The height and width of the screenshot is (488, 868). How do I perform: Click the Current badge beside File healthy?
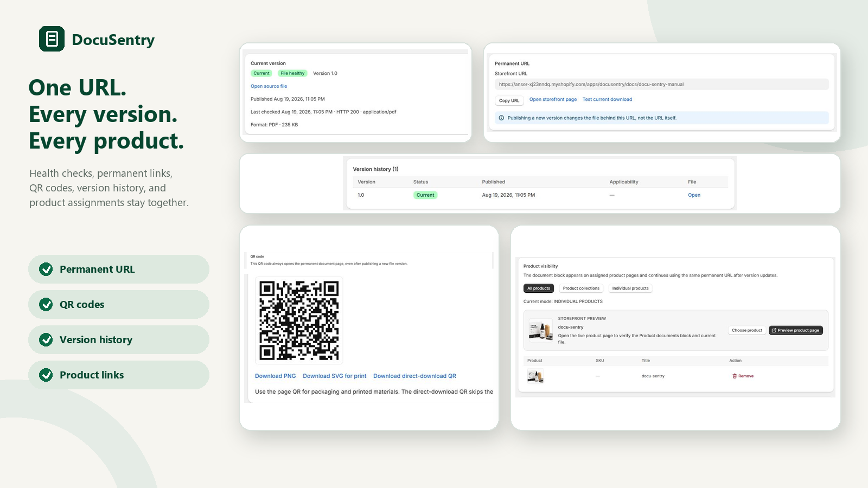pyautogui.click(x=261, y=73)
